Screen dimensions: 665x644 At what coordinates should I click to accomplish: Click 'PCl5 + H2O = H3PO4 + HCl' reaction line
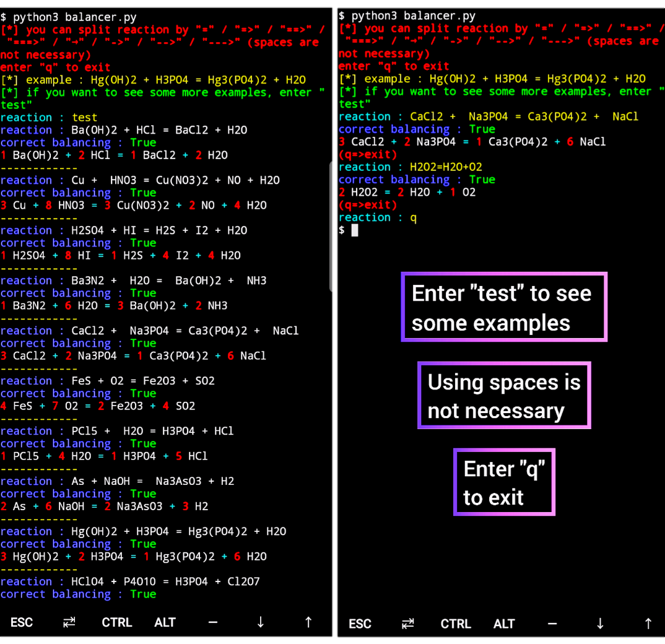(117, 430)
